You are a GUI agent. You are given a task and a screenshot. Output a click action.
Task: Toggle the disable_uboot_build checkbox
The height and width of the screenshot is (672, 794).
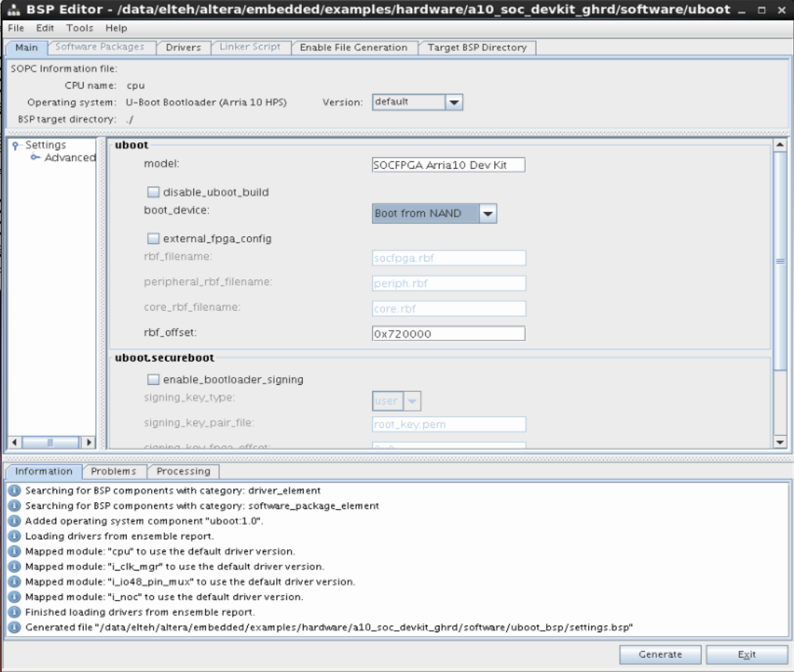pyautogui.click(x=153, y=192)
